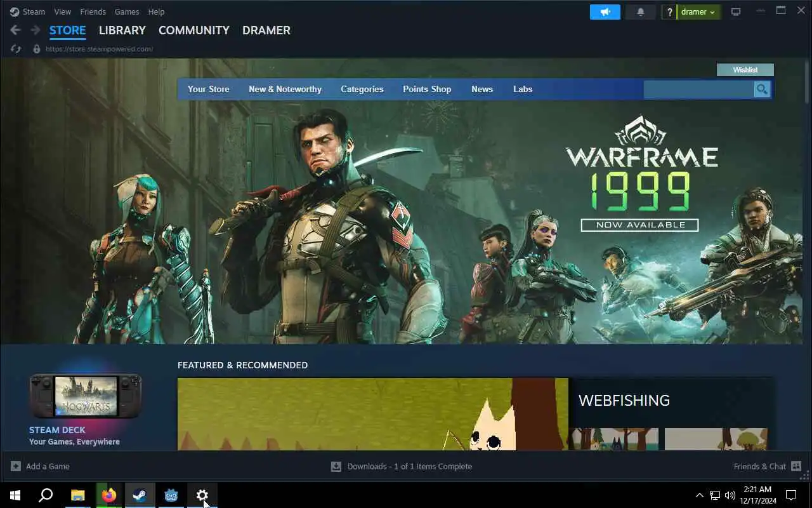The height and width of the screenshot is (508, 812).
Task: Click the volume speaker tray icon
Action: (730, 495)
